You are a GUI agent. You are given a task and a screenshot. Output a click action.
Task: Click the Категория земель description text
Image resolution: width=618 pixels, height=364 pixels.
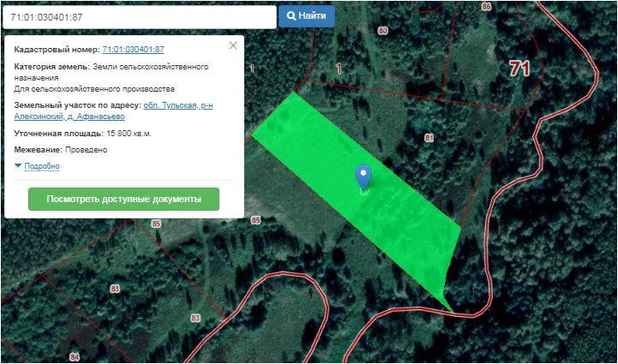pyautogui.click(x=111, y=78)
